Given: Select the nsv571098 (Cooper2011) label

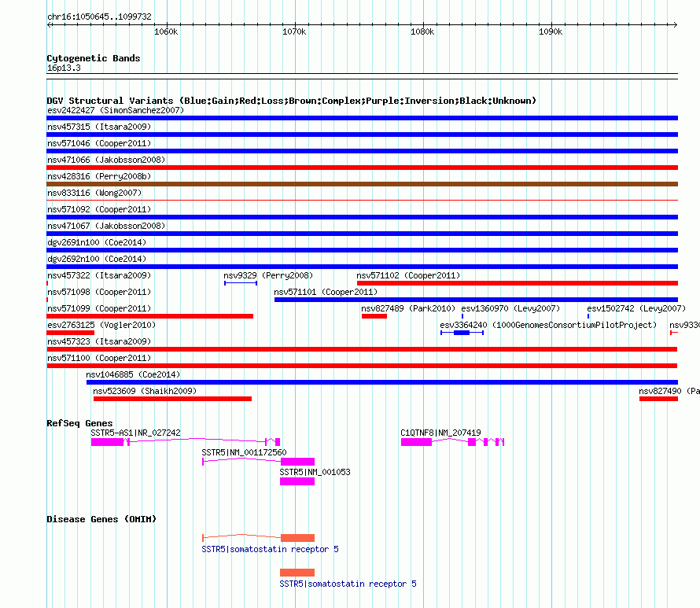Looking at the screenshot, I should point(99,292).
